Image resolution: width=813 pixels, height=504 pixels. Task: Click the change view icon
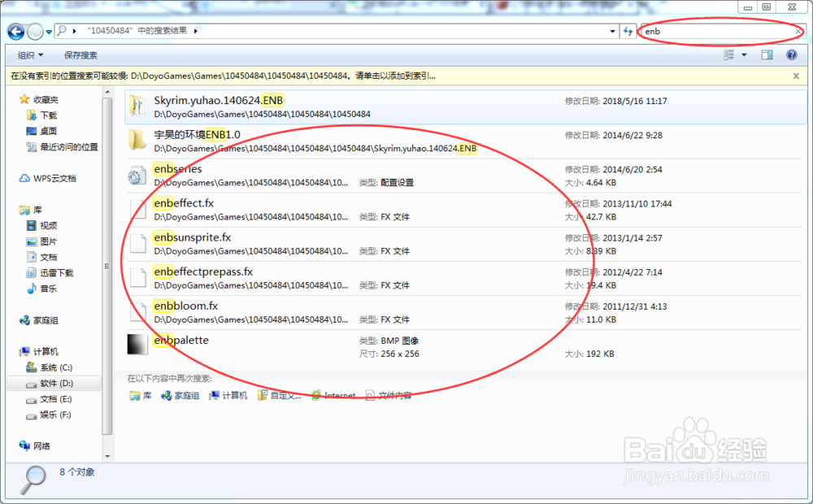[728, 54]
